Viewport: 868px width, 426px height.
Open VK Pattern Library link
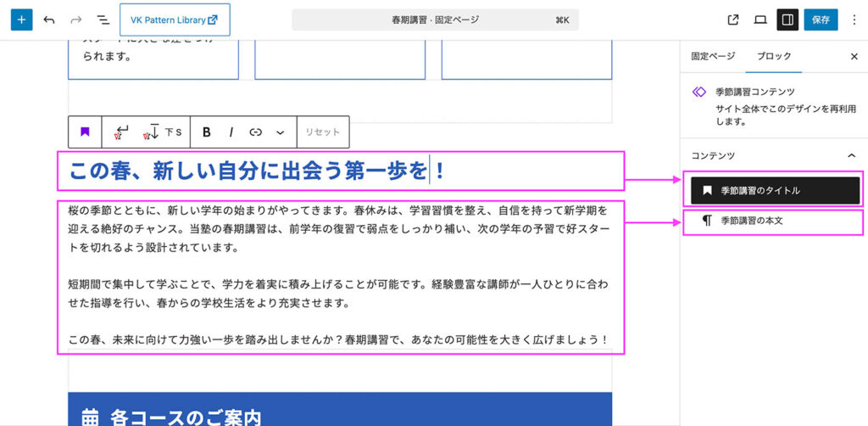point(175,20)
